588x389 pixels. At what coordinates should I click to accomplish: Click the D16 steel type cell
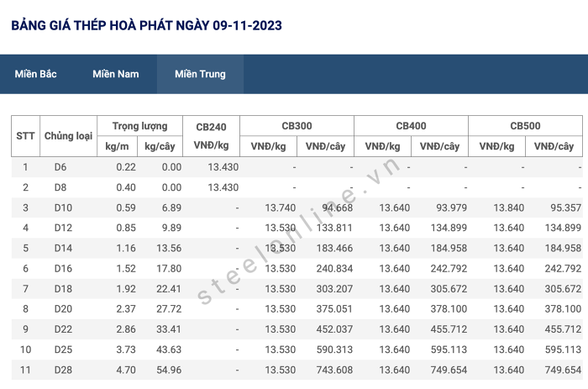pyautogui.click(x=63, y=268)
